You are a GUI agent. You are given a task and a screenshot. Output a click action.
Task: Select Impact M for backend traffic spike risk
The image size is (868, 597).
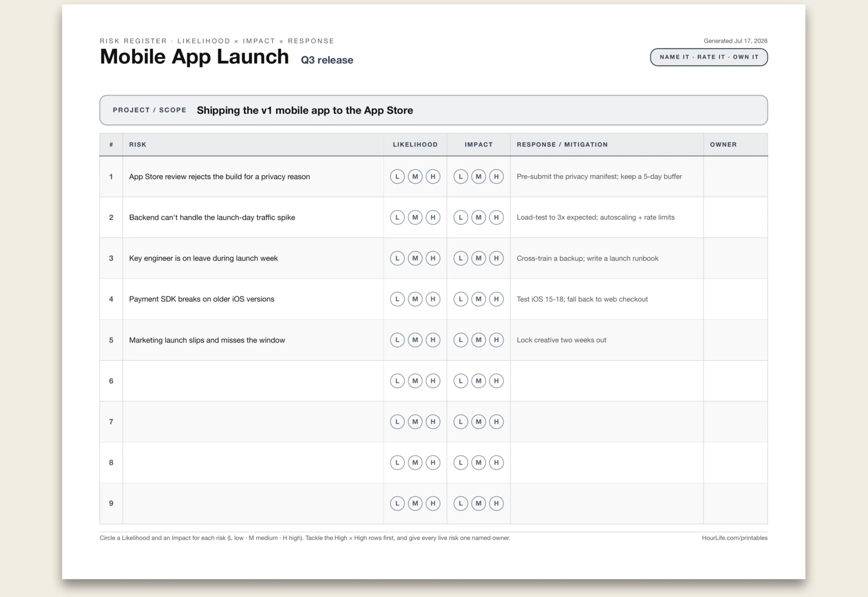(x=478, y=218)
